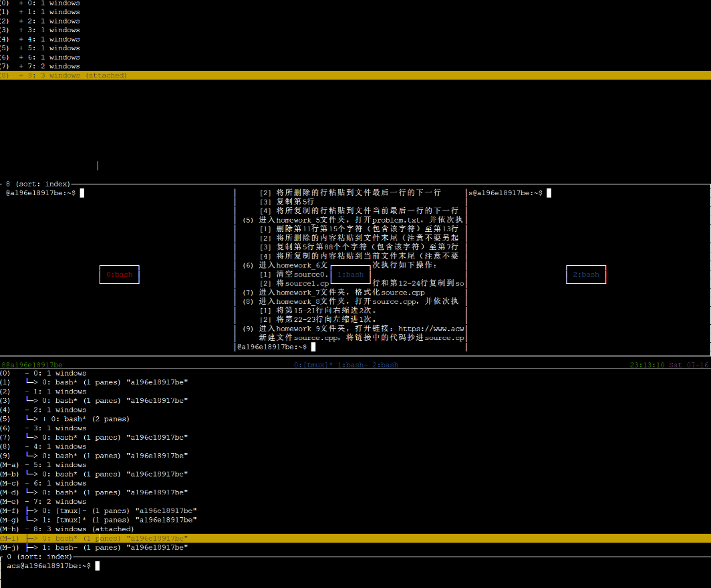Select row (M-j) '1: bash- (1 panes)'
This screenshot has width=711, height=588.
(x=94, y=548)
